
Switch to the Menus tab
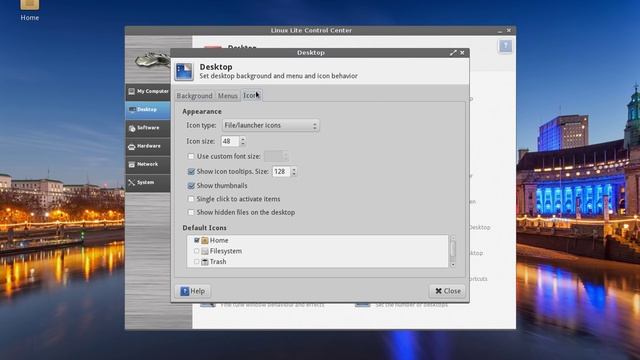tap(227, 96)
